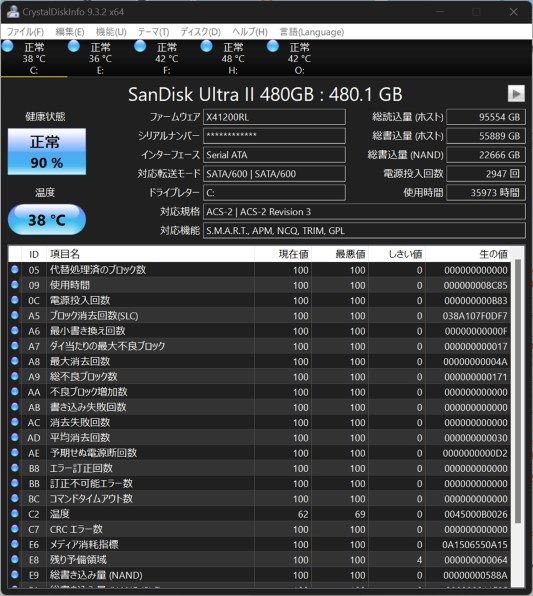Screen dimensions: 533x596
Task: Click the SATA/600 transfer mode field
Action: [274, 174]
